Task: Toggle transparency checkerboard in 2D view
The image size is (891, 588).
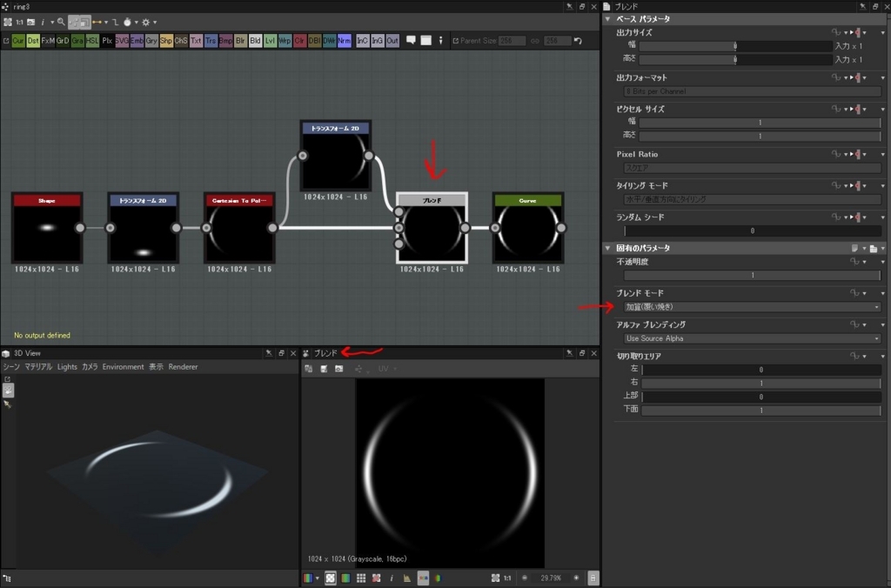Action: pyautogui.click(x=330, y=578)
